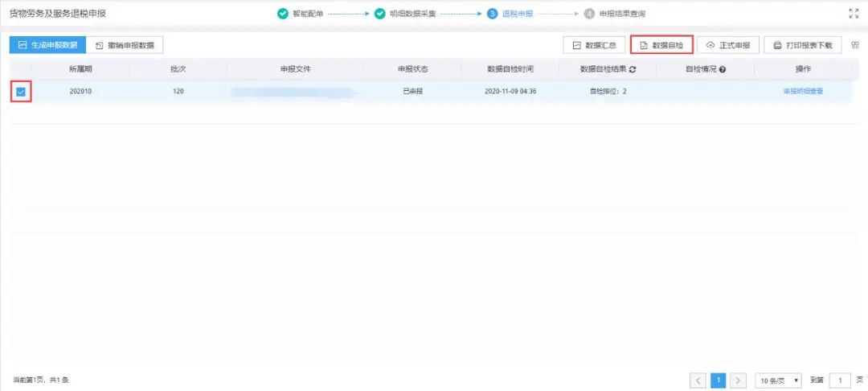Click the 已申报 status cell
The width and height of the screenshot is (868, 391).
tap(412, 92)
